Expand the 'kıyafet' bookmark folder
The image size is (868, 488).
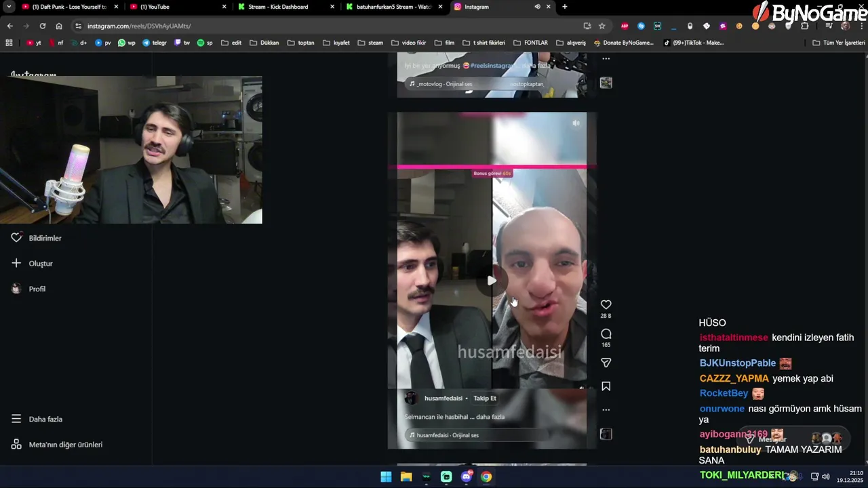coord(336,43)
